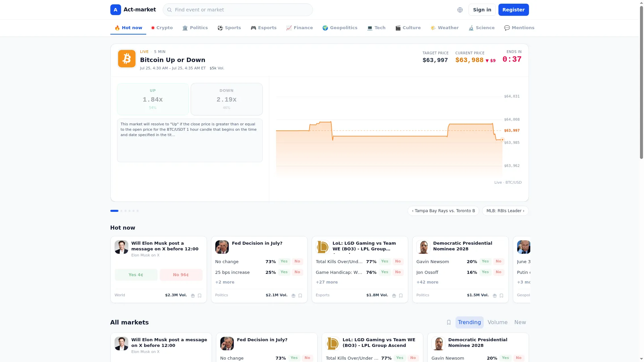Open the Science category tab
Screen dimensions: 644x362
click(x=481, y=28)
